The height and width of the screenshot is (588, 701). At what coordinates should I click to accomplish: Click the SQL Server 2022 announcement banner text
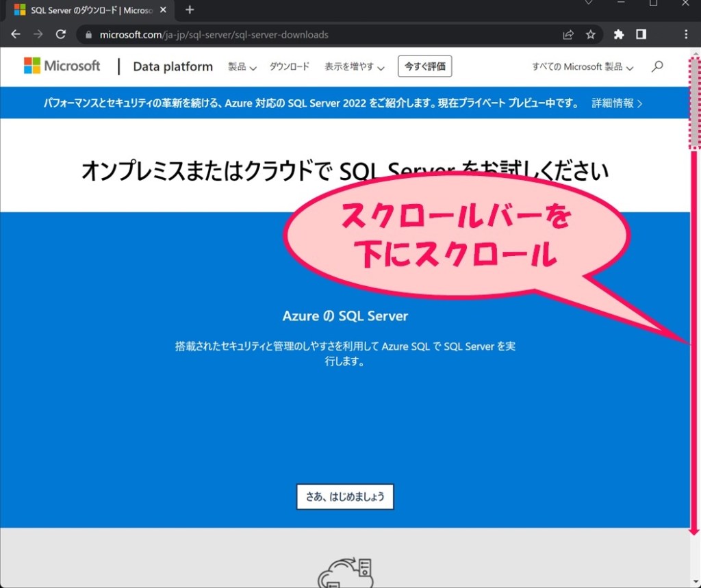click(x=311, y=103)
